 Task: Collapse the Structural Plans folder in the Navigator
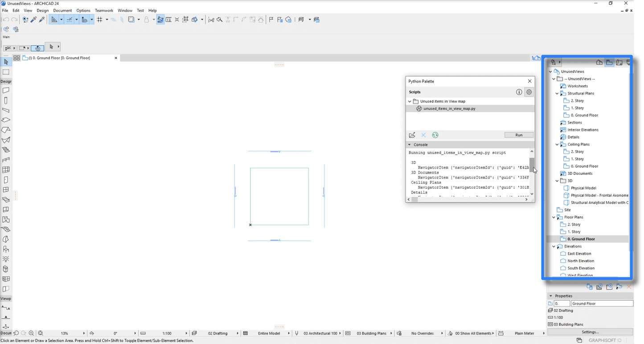point(556,93)
